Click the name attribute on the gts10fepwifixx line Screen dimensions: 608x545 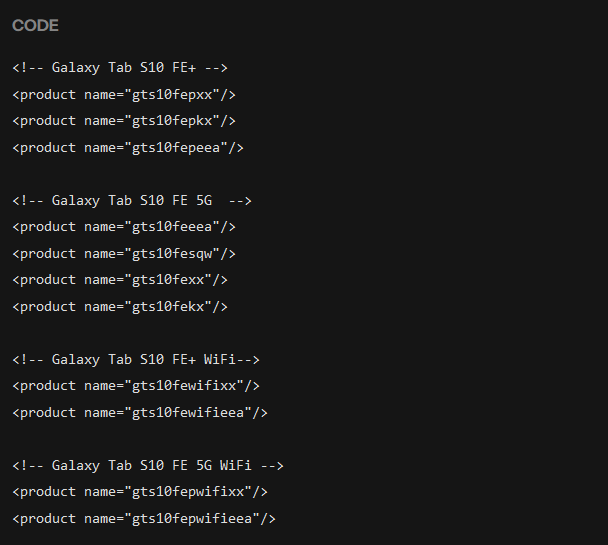coord(100,491)
